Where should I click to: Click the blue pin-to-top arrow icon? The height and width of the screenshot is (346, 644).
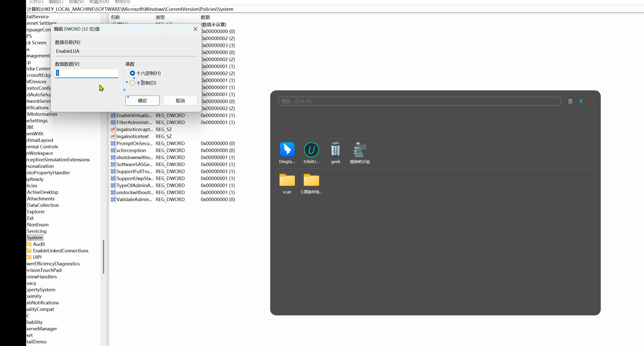(581, 101)
